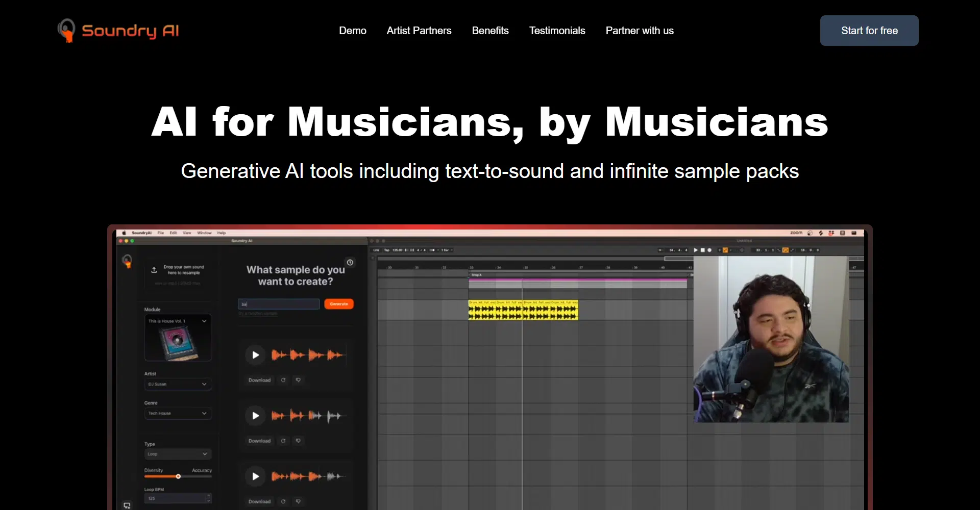This screenshot has height=510, width=980.
Task: Expand the Type dropdown set to Loop
Action: (x=177, y=454)
